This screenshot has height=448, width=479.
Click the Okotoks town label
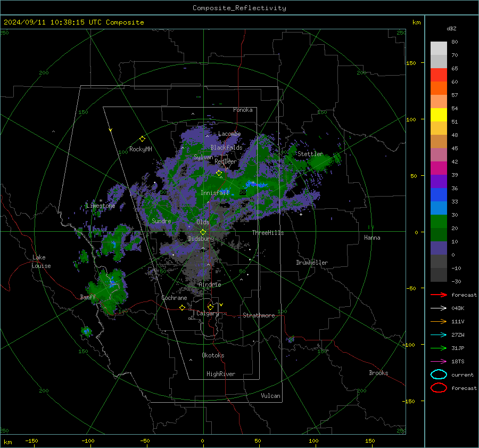point(213,355)
